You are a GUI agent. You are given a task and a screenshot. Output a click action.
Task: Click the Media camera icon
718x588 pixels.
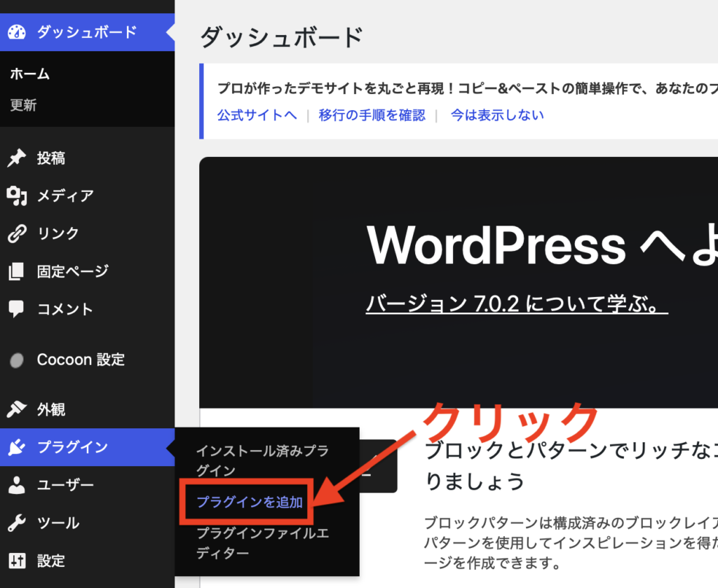(x=17, y=196)
